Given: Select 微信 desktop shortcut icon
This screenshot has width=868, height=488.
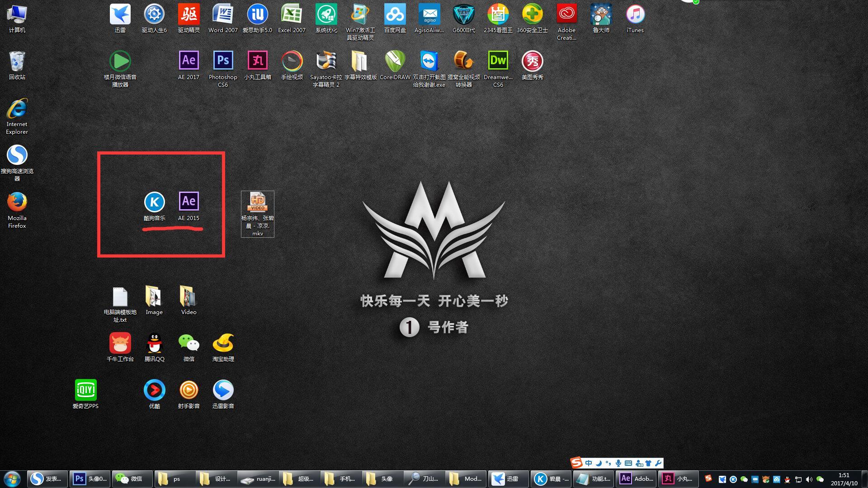Looking at the screenshot, I should pyautogui.click(x=189, y=347).
